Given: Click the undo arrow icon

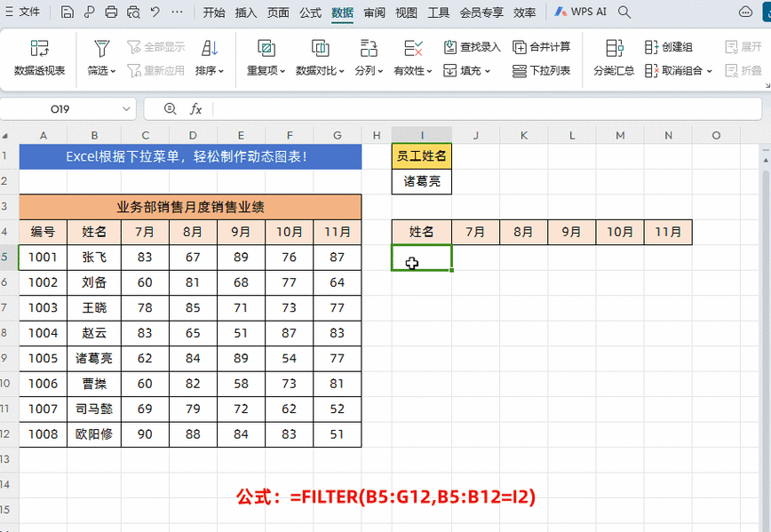Looking at the screenshot, I should pos(155,12).
